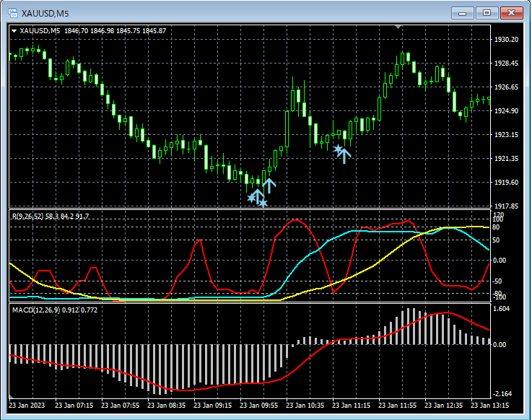Click the 1919.60 price scale label
The image size is (532, 420).
[x=506, y=183]
